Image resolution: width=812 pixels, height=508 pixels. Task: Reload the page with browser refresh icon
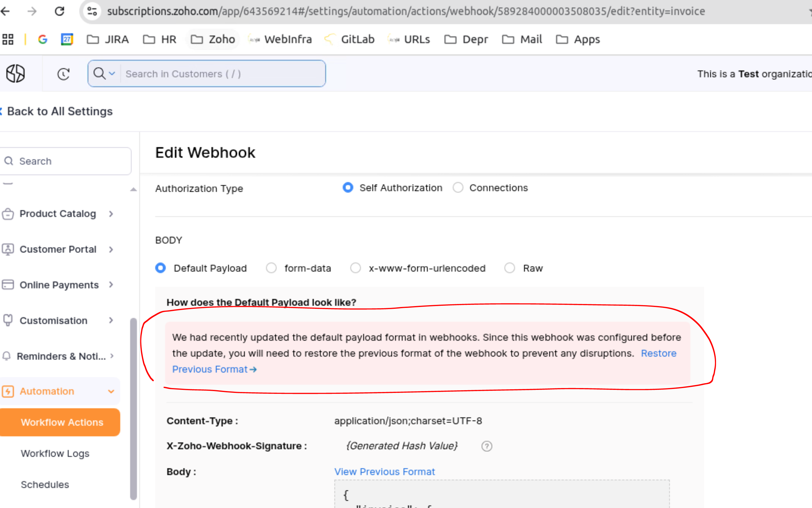(60, 12)
